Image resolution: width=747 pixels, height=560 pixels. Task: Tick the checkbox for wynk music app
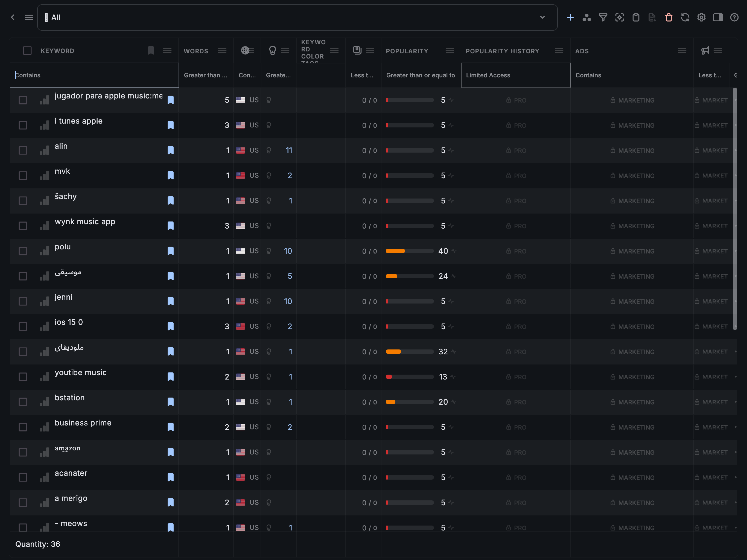[x=23, y=226]
